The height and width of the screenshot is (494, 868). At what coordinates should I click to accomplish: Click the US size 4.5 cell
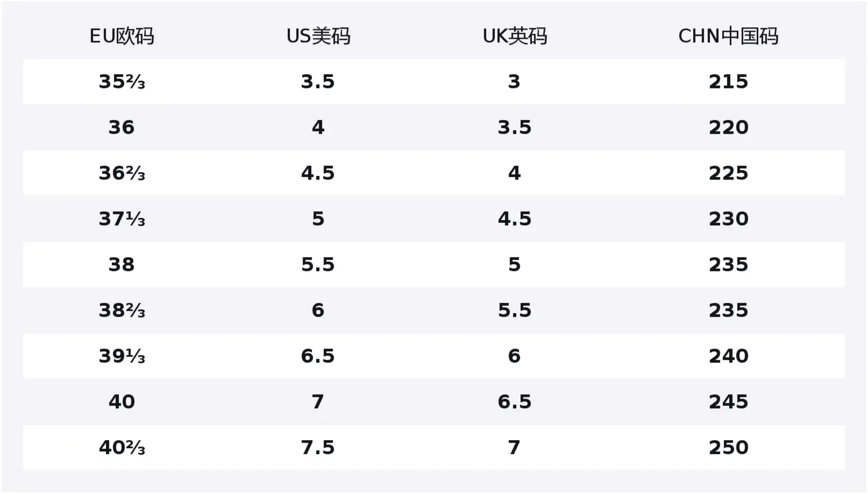coord(318,173)
